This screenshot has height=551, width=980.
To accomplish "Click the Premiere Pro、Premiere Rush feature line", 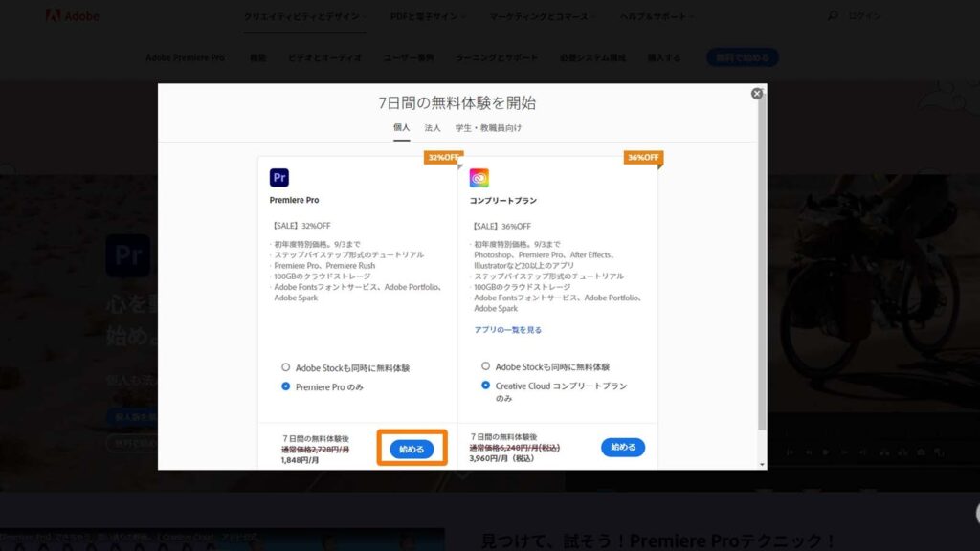I will [324, 266].
